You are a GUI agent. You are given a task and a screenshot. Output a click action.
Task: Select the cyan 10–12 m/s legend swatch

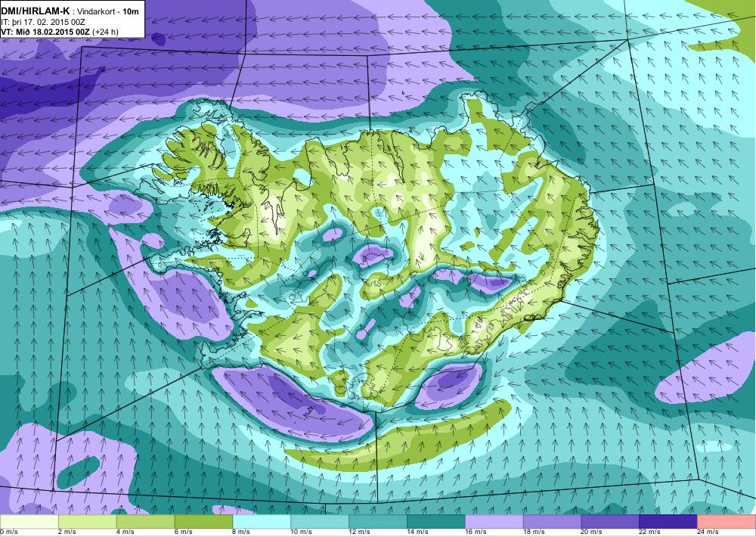click(x=320, y=522)
